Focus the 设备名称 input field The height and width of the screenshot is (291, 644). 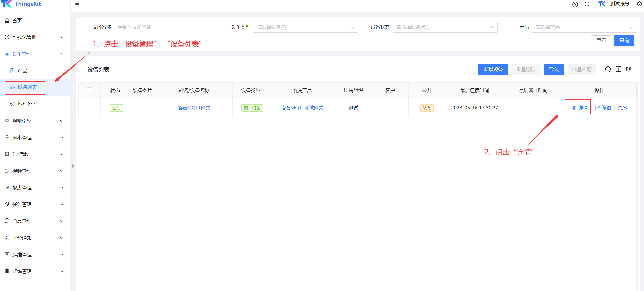tap(166, 27)
